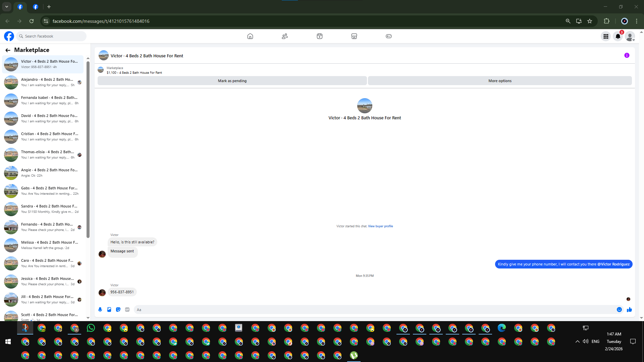Open the browser tab search dropdown

pyautogui.click(x=7, y=7)
